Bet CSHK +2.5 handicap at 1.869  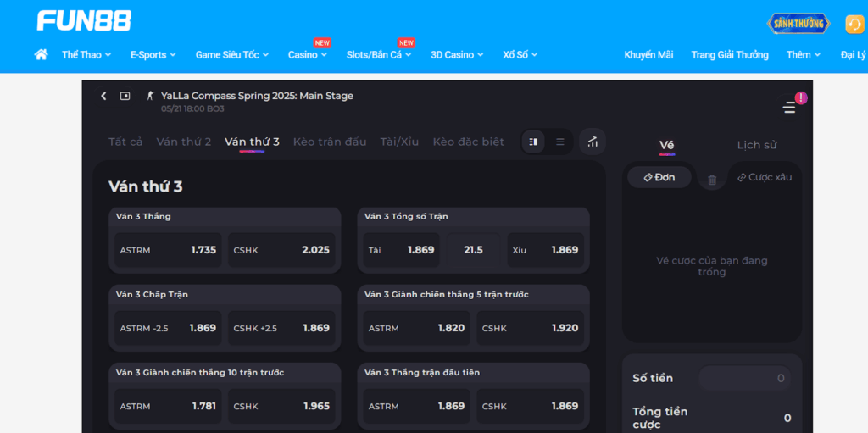[281, 328]
